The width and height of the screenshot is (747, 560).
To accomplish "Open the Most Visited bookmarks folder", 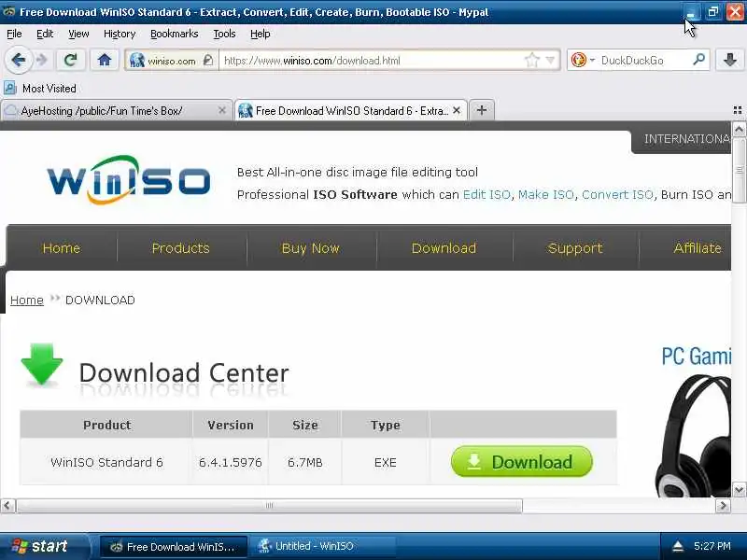I will [40, 89].
